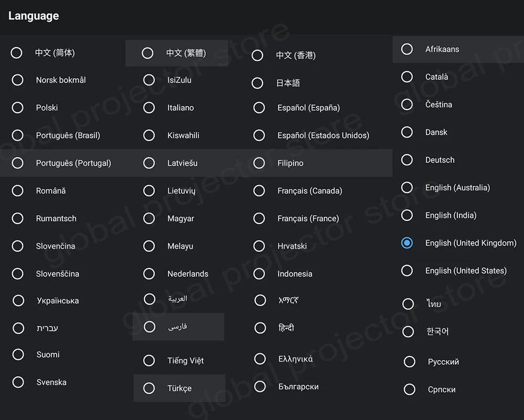Select the Italiano radio button

[149, 107]
